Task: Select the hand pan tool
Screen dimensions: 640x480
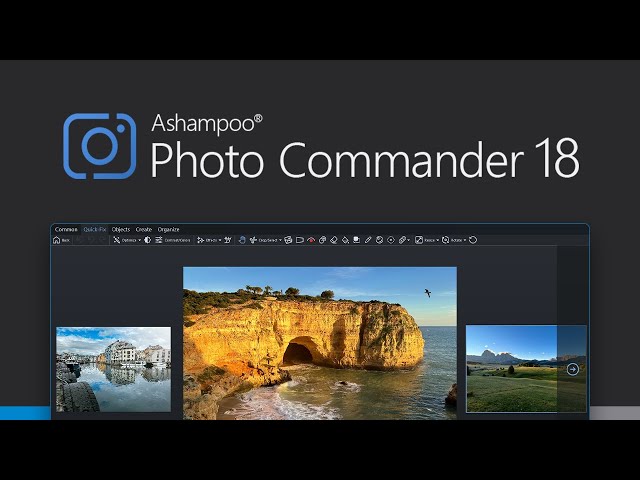Action: 228,240
